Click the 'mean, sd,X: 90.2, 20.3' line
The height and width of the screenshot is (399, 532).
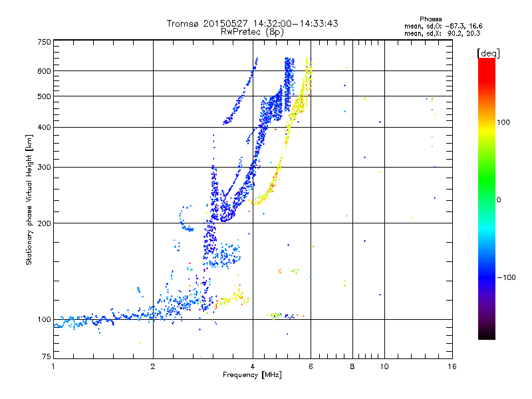442,33
